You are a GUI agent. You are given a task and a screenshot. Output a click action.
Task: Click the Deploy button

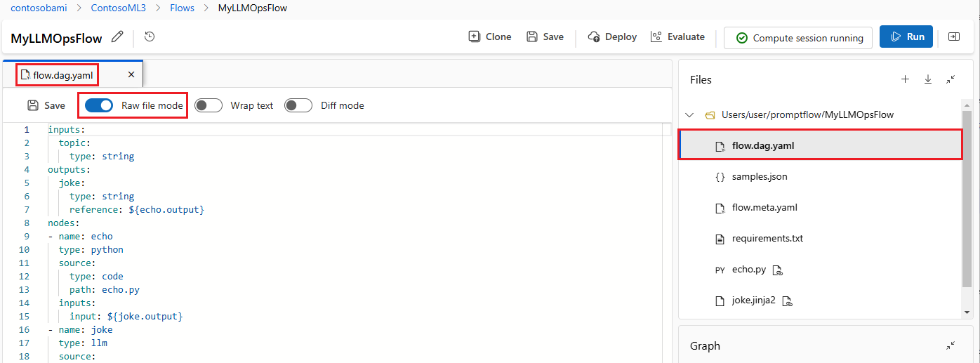612,37
